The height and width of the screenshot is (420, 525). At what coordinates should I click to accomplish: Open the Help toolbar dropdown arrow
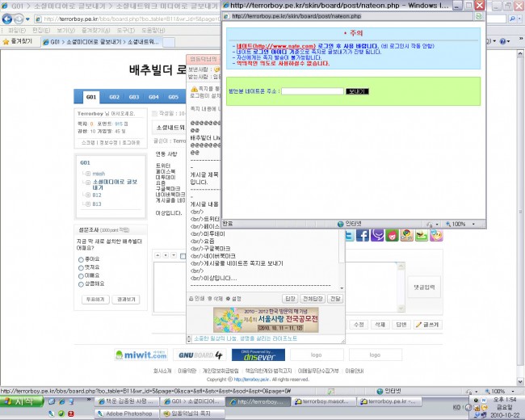point(508,41)
